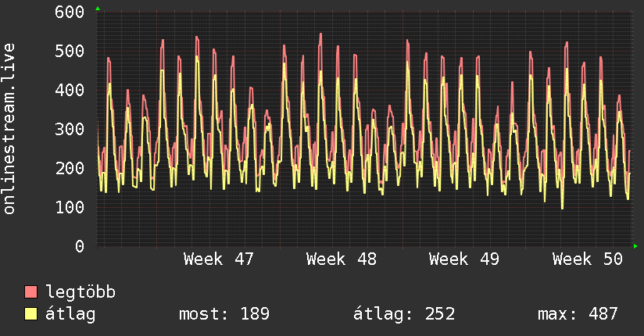Click the 'most: 189' current value
The height and width of the screenshot is (336, 644).
224,314
